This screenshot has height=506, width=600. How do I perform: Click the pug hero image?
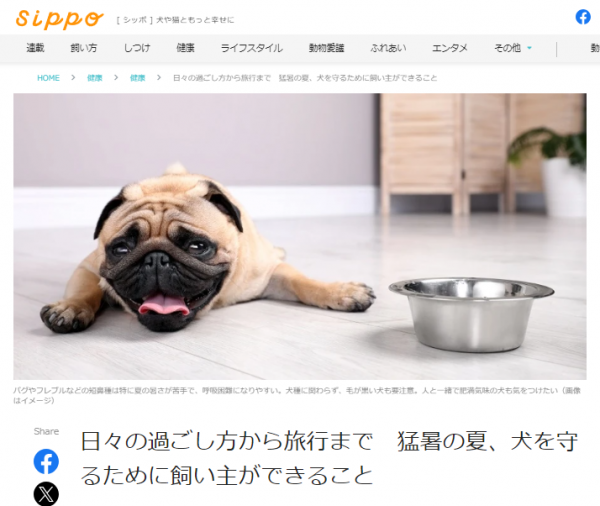click(x=300, y=237)
